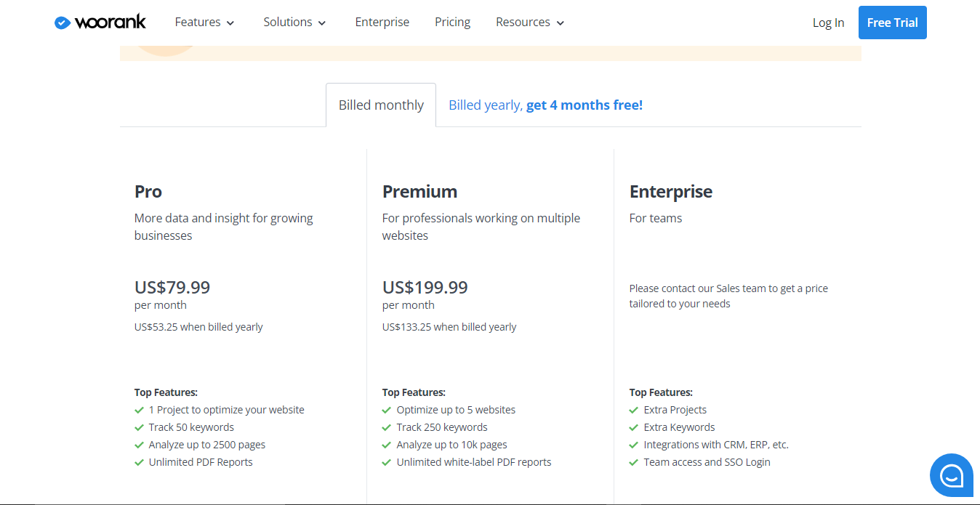Switch to Billed yearly tab
Screen dimensions: 980x505
545,105
